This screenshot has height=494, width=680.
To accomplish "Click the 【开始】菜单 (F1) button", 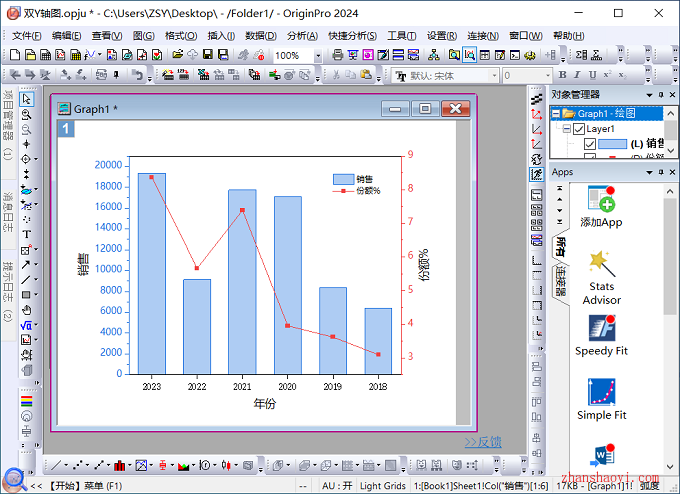I will (x=84, y=486).
